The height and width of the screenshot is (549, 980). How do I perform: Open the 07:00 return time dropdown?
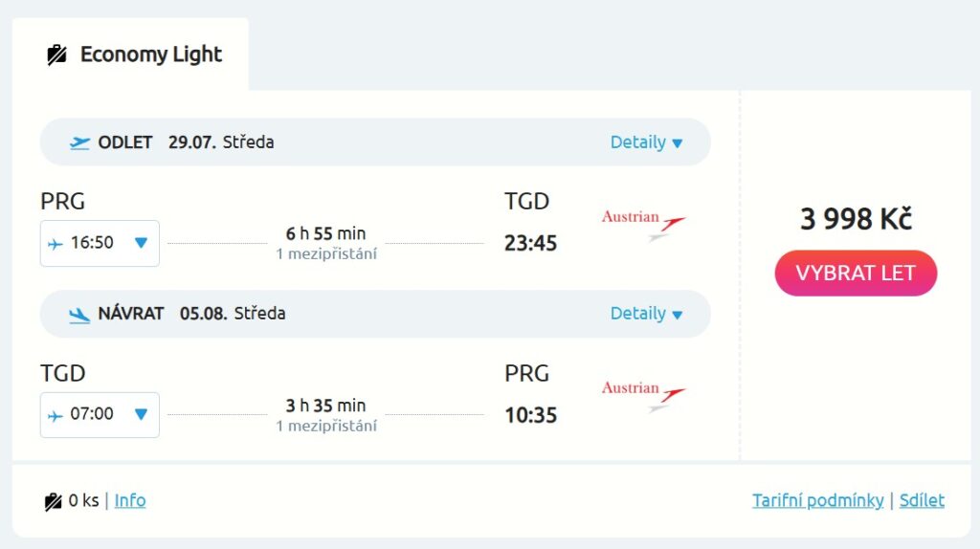pos(141,414)
